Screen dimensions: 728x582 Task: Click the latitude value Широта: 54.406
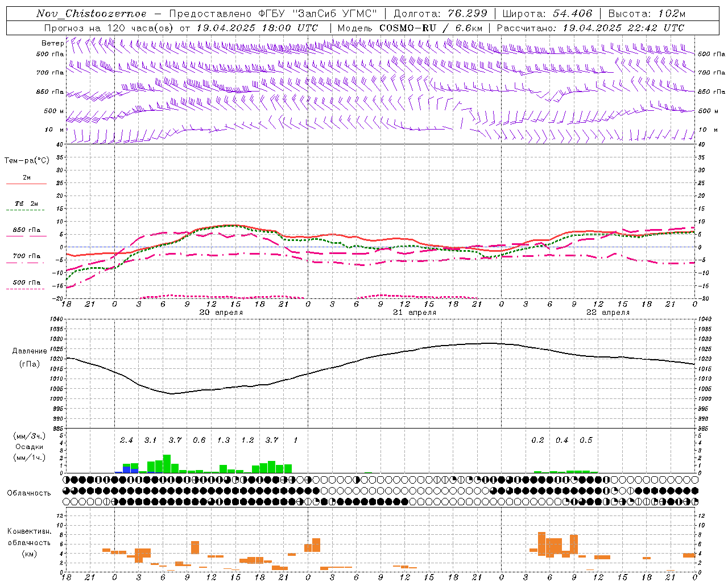(x=547, y=14)
